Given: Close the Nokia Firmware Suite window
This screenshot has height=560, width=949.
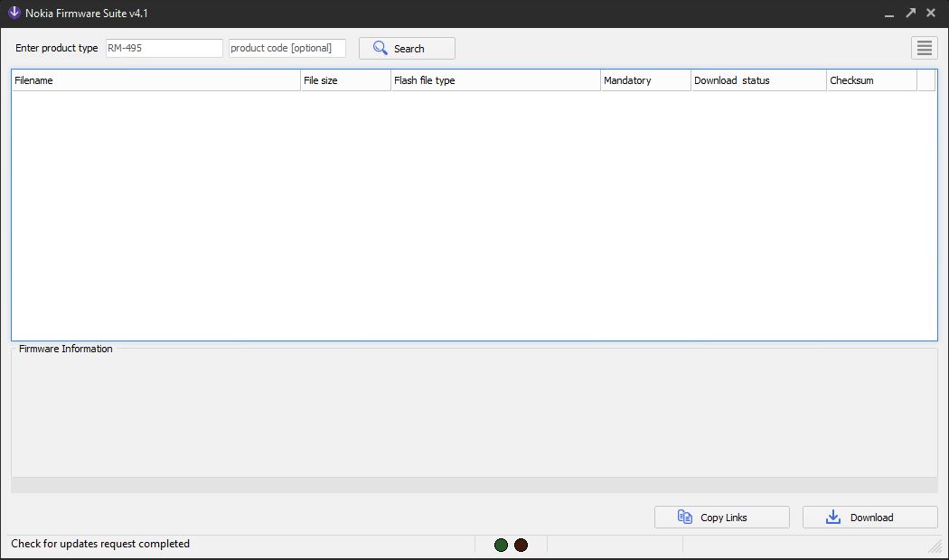Looking at the screenshot, I should point(931,13).
